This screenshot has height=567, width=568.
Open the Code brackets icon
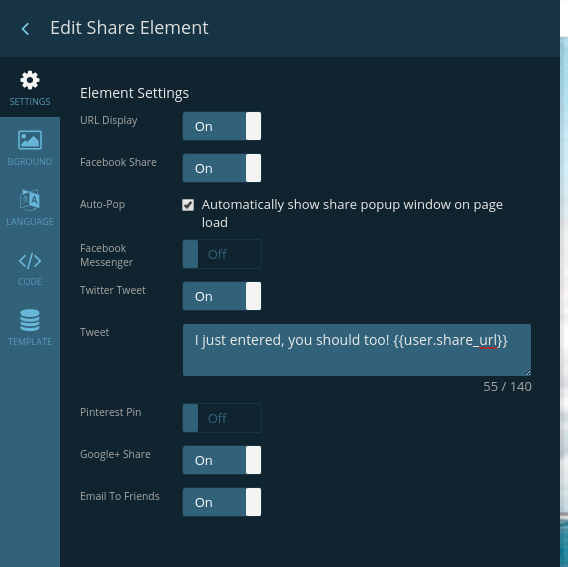(30, 261)
